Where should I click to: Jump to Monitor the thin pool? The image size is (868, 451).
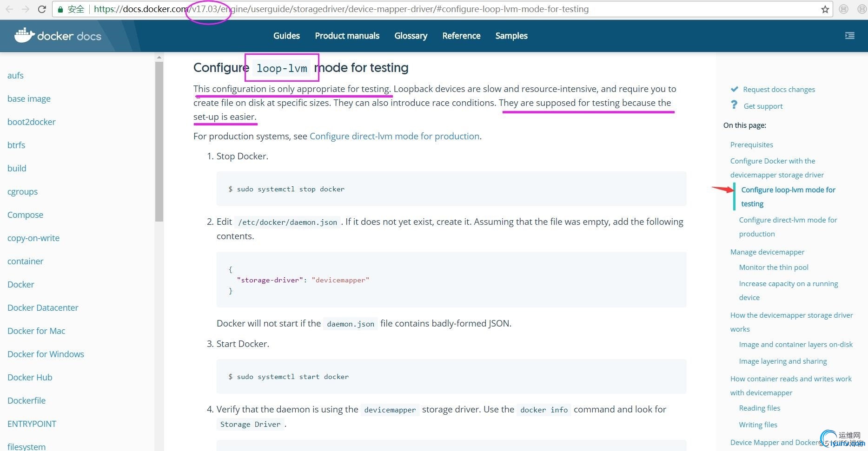coord(774,267)
